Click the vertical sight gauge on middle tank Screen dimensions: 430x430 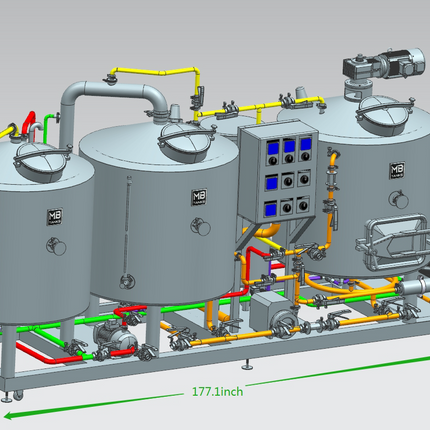point(127,232)
